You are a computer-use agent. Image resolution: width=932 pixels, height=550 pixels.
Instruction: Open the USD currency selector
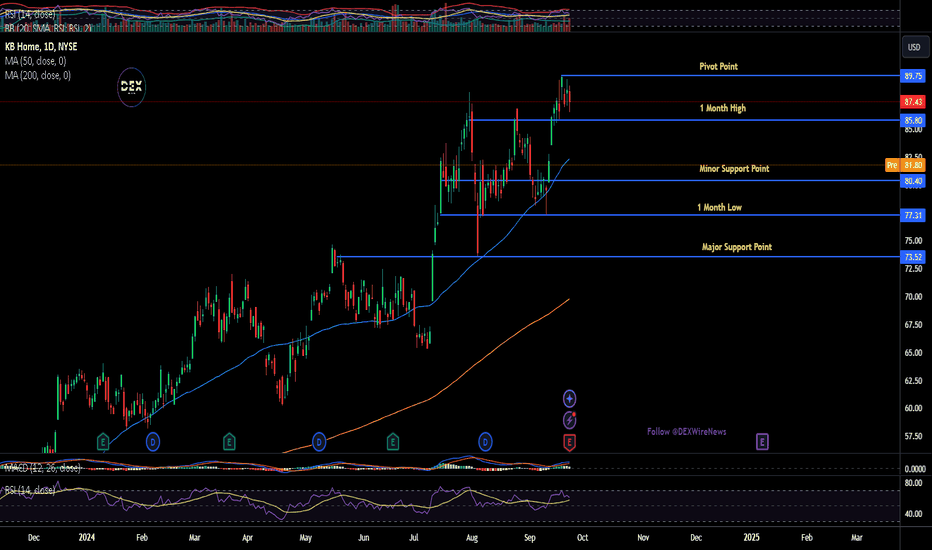tap(914, 47)
